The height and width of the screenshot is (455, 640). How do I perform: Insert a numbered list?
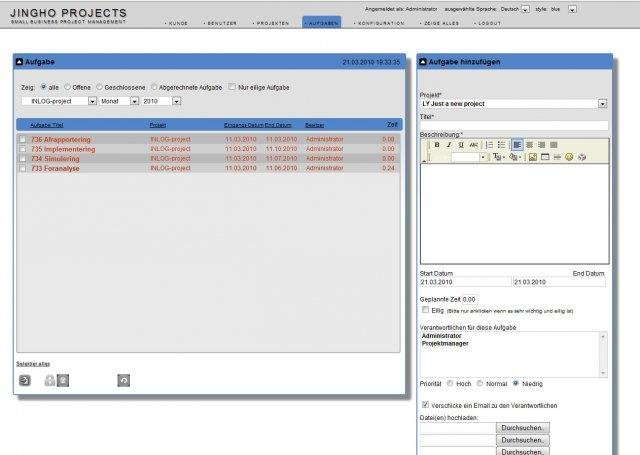(x=489, y=145)
